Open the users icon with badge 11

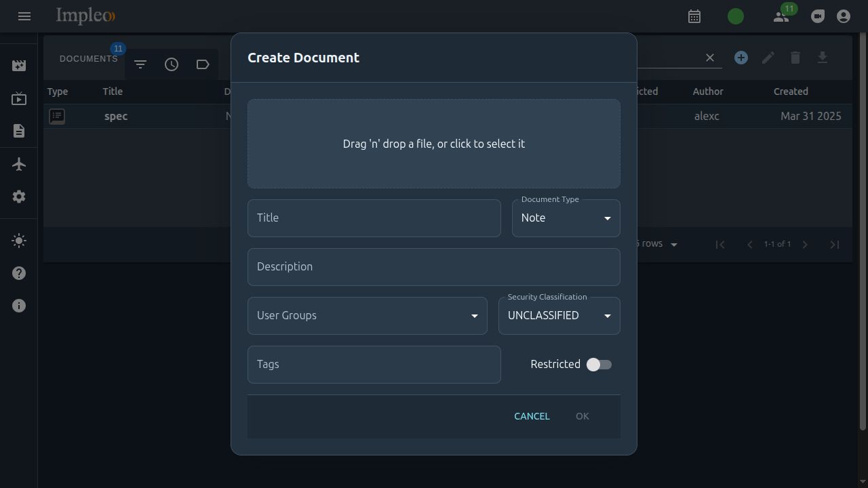781,16
